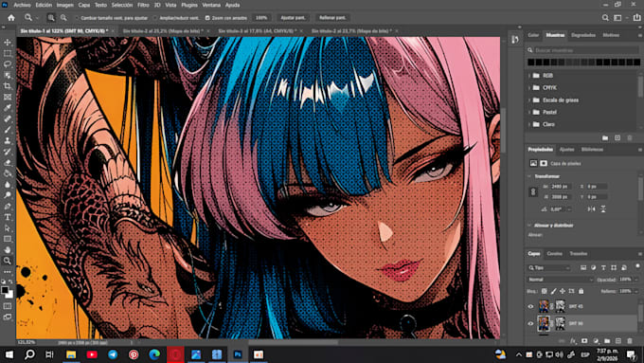Open the blend mode Normal dropdown
The height and width of the screenshot is (363, 644).
pos(561,280)
